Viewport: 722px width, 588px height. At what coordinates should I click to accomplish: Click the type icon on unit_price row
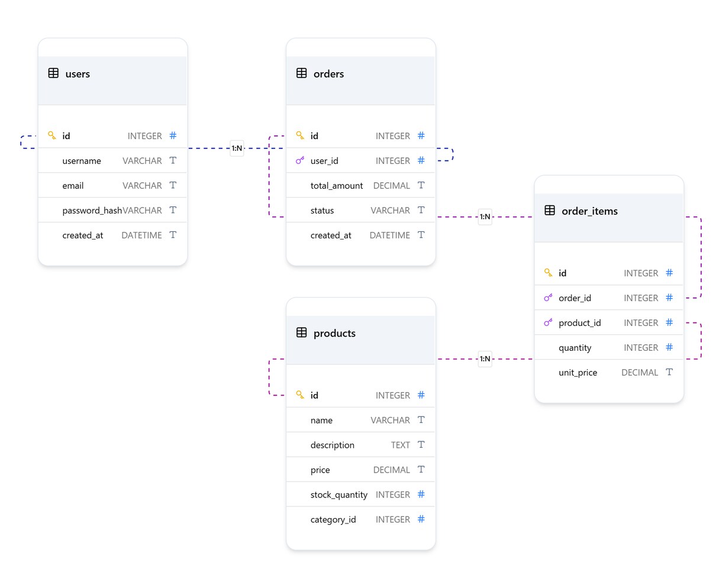coord(669,372)
